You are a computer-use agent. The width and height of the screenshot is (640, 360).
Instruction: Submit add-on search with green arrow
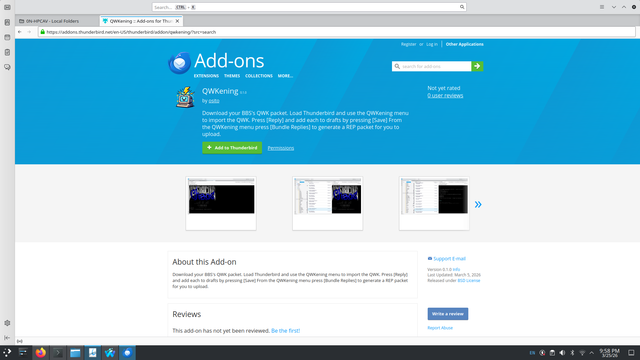coord(477,66)
